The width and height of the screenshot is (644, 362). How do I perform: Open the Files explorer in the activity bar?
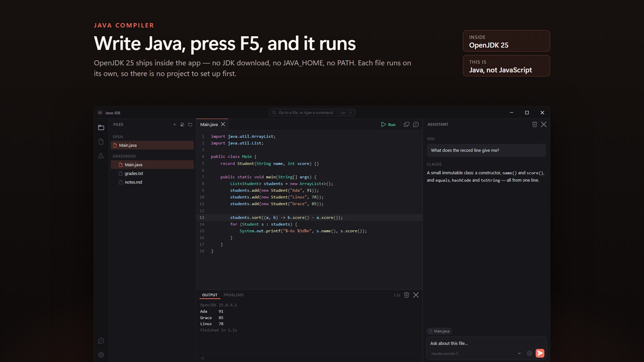pyautogui.click(x=101, y=127)
